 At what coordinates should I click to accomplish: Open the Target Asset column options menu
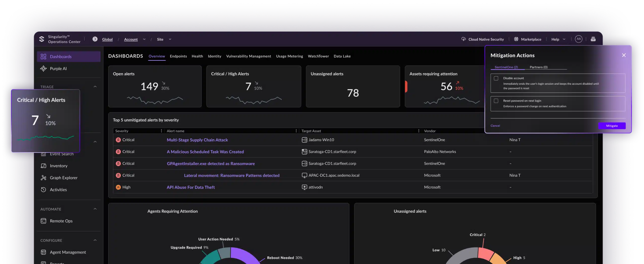coord(419,131)
